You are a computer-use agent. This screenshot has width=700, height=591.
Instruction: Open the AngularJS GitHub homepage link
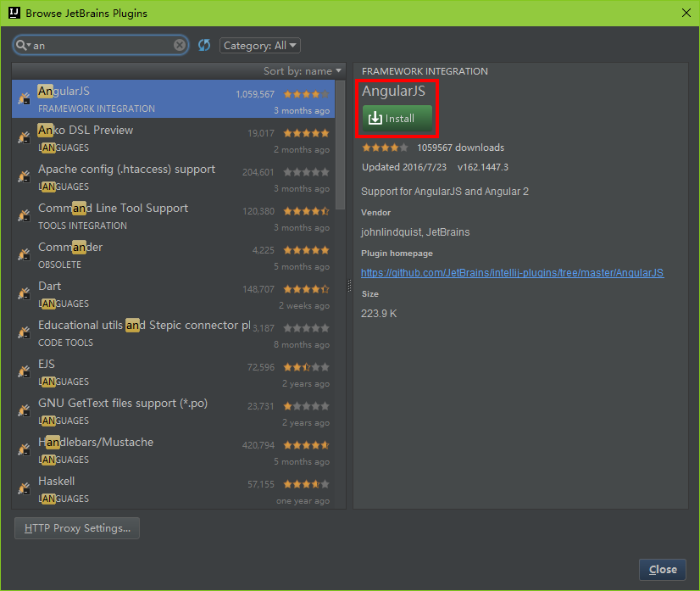(513, 272)
